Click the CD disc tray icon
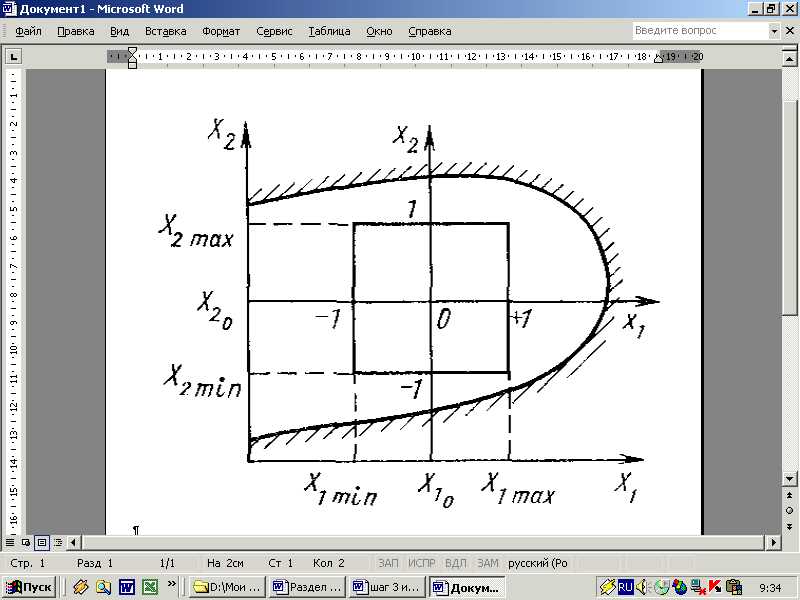Screen dimensions: 800x600 coord(662,587)
